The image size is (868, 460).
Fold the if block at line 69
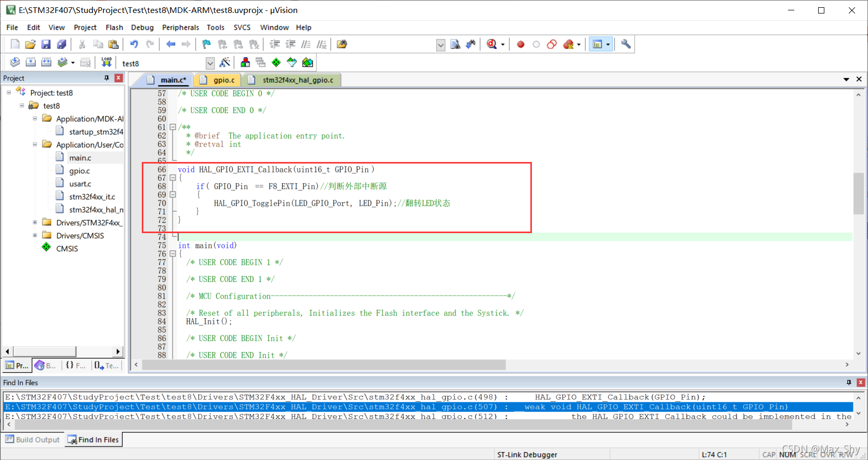173,195
